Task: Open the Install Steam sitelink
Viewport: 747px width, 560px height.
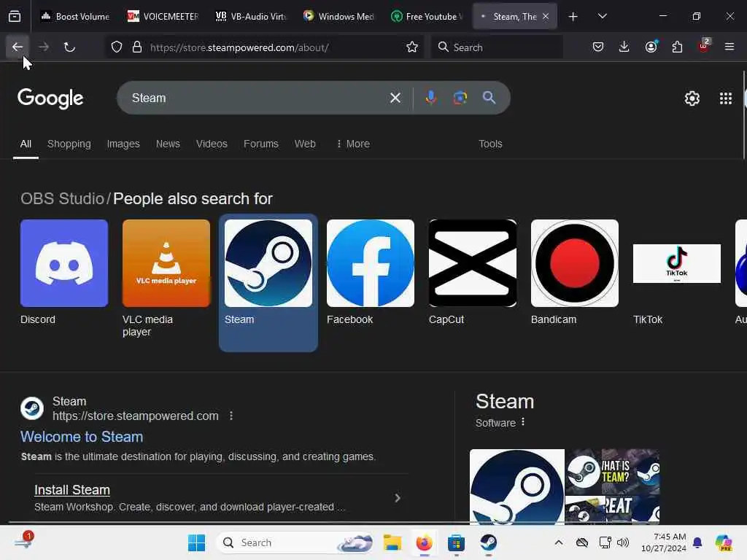Action: pyautogui.click(x=72, y=489)
